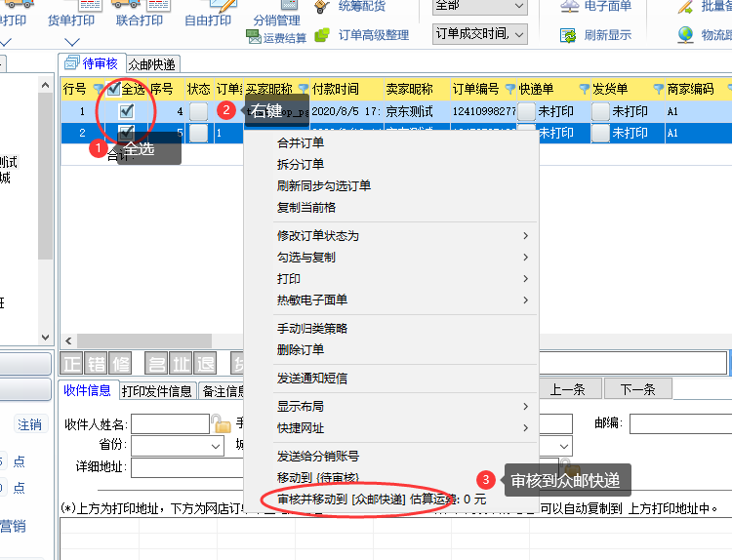Click the 刷新显示 refresh icon
Screen dimensions: 732x560
tap(568, 35)
